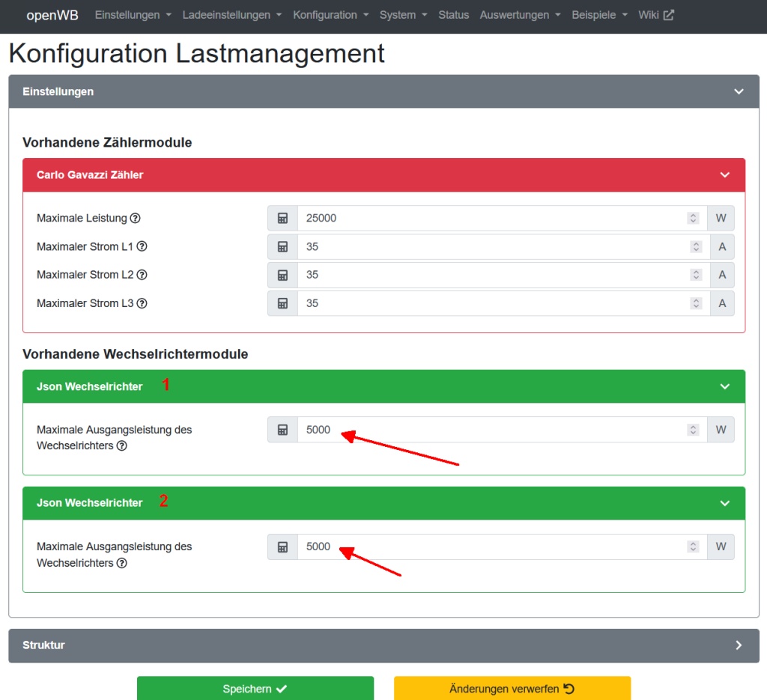Click help icon next to Maximale Leistung

click(136, 219)
